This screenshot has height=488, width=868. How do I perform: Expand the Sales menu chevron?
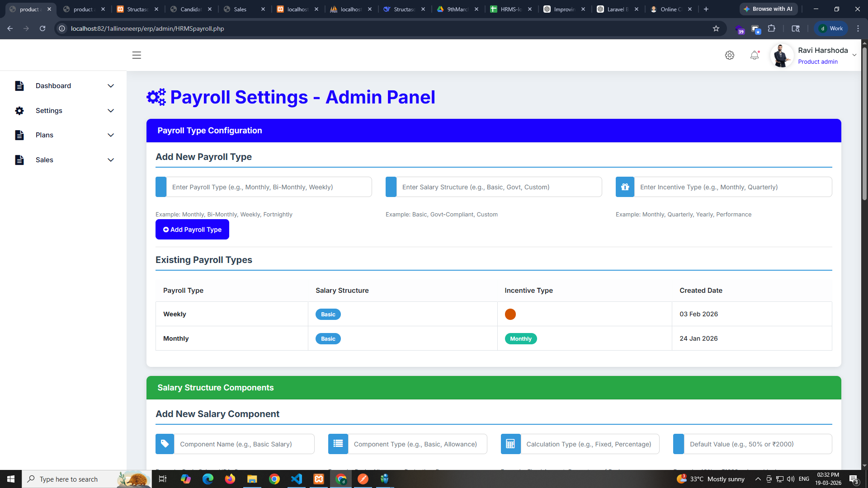point(111,160)
